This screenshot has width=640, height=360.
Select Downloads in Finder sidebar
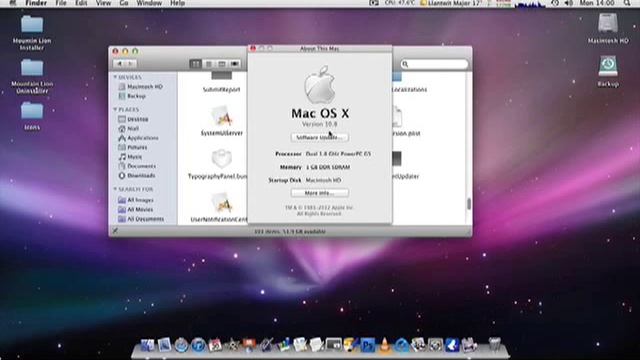(137, 176)
